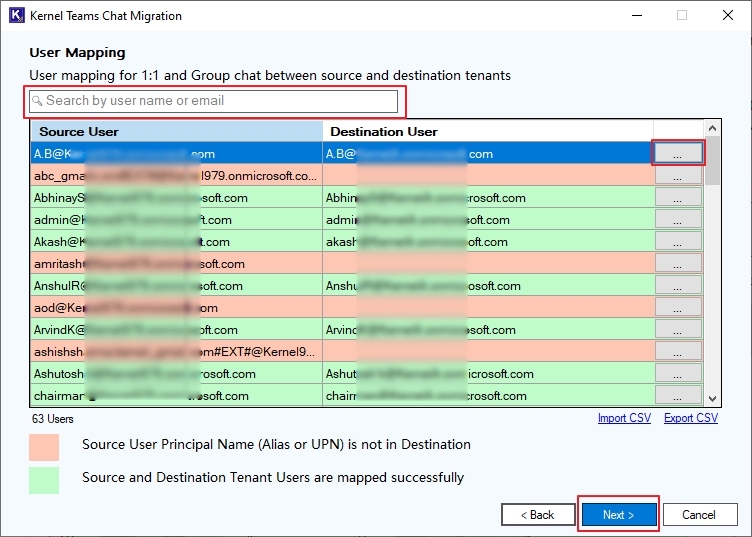Click destination user akash cell
The image size is (752, 537).
tap(488, 242)
